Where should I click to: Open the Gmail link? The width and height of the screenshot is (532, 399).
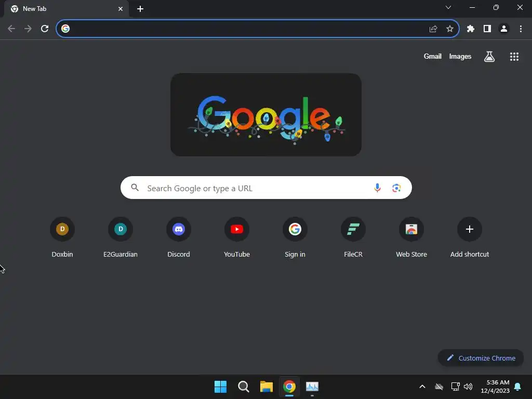pyautogui.click(x=433, y=56)
